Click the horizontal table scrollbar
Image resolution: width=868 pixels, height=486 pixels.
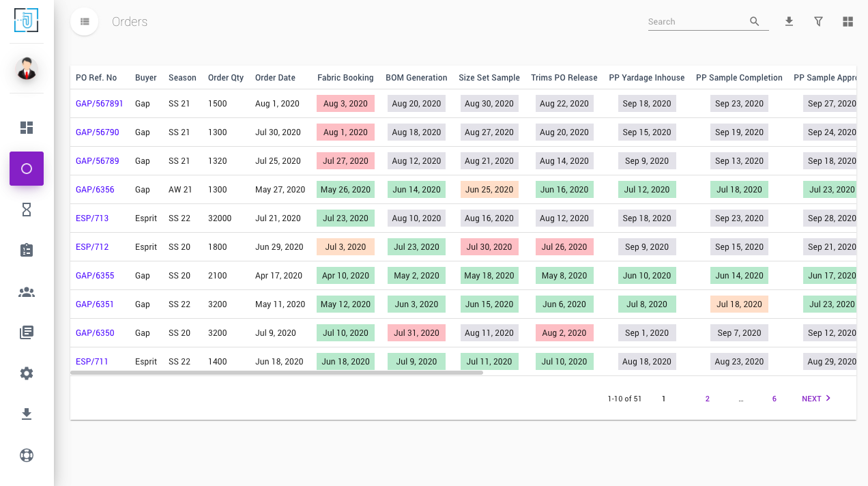click(x=276, y=373)
